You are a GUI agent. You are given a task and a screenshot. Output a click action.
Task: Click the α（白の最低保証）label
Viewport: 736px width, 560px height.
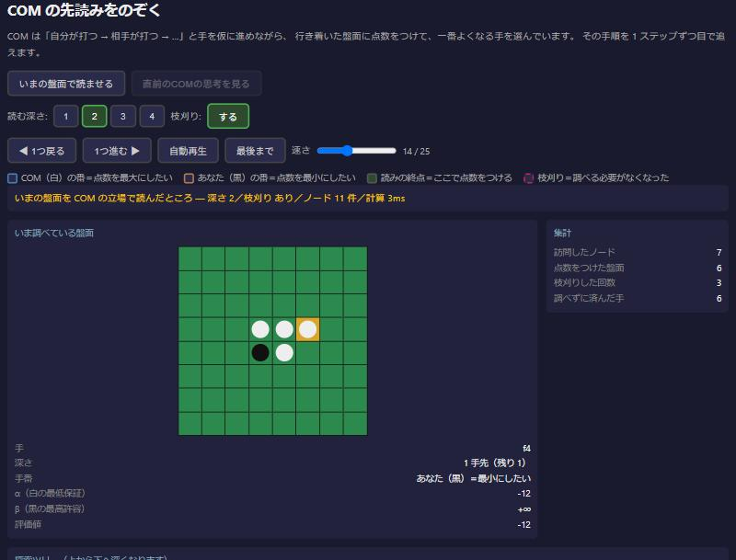point(50,494)
